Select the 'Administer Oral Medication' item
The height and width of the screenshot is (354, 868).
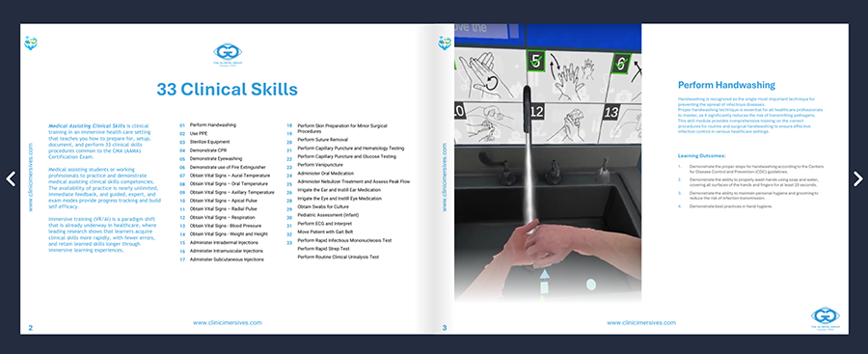point(326,174)
